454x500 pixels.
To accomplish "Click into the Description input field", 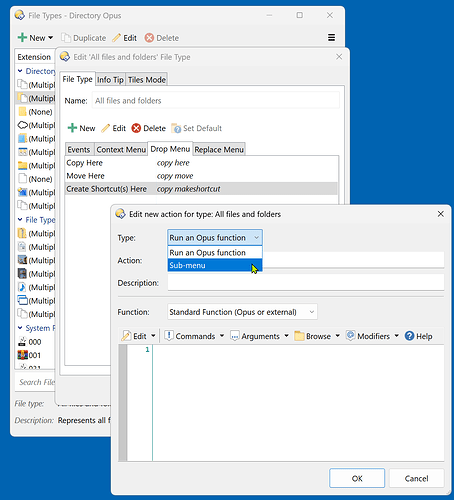I will [306, 283].
